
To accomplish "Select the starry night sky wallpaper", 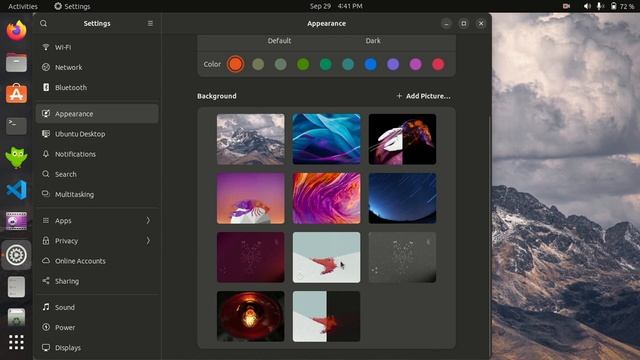I will [402, 198].
